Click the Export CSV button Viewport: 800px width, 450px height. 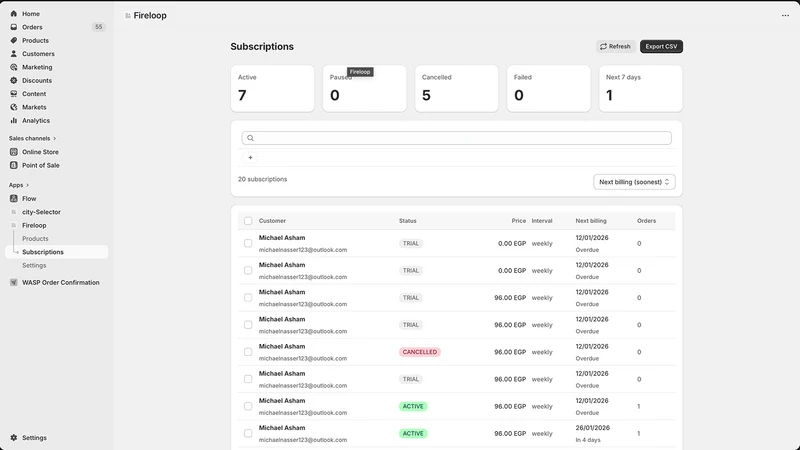[x=661, y=46]
